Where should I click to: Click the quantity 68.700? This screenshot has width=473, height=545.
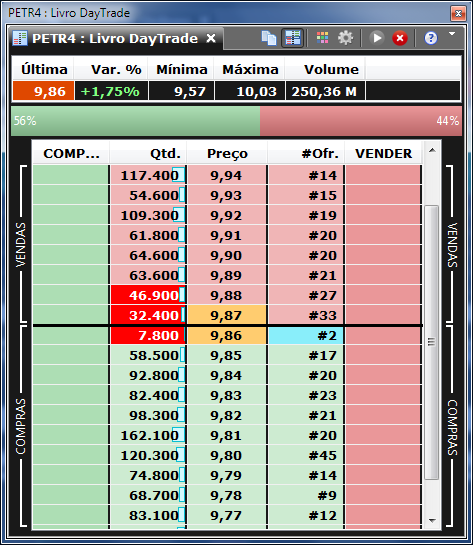[148, 495]
